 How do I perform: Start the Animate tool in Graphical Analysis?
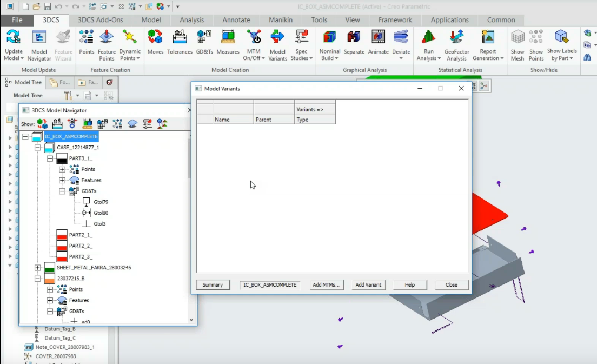[x=378, y=38]
